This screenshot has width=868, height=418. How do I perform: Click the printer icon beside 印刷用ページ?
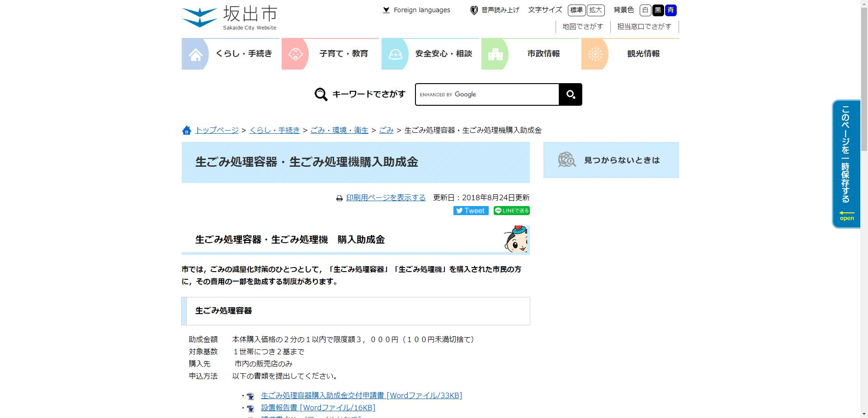point(340,197)
